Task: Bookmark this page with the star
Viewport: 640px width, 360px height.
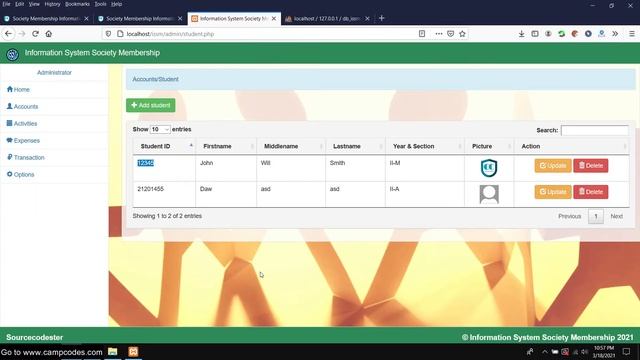Action: coord(462,34)
